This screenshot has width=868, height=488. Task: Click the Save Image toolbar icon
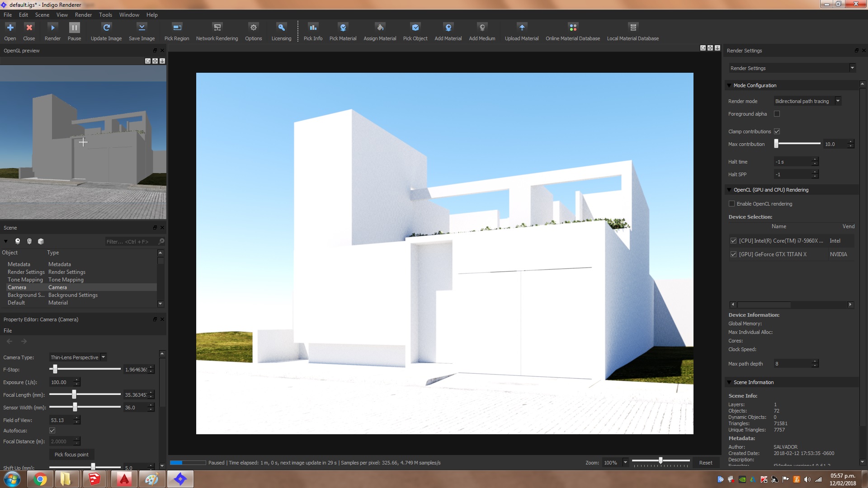(142, 28)
